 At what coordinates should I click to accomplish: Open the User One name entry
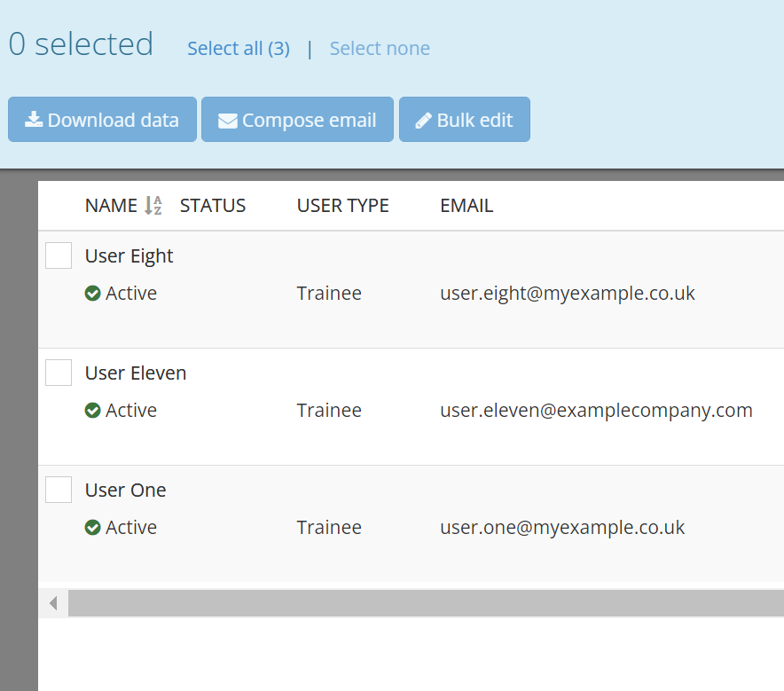pos(126,490)
